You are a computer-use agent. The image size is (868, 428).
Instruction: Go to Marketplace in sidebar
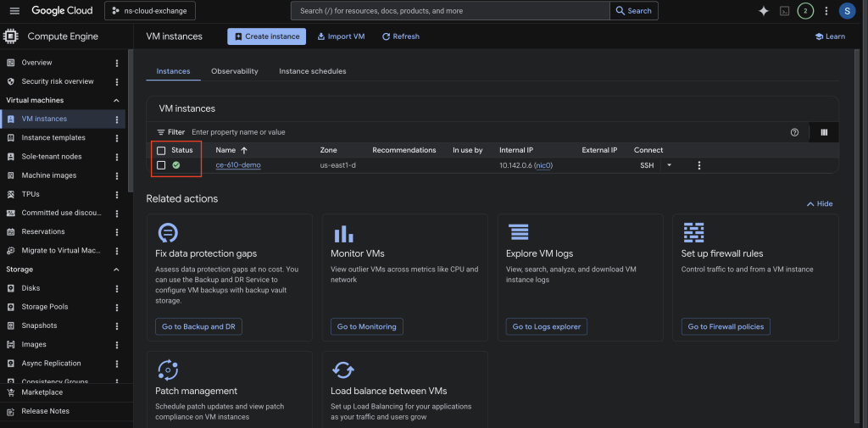(x=42, y=392)
